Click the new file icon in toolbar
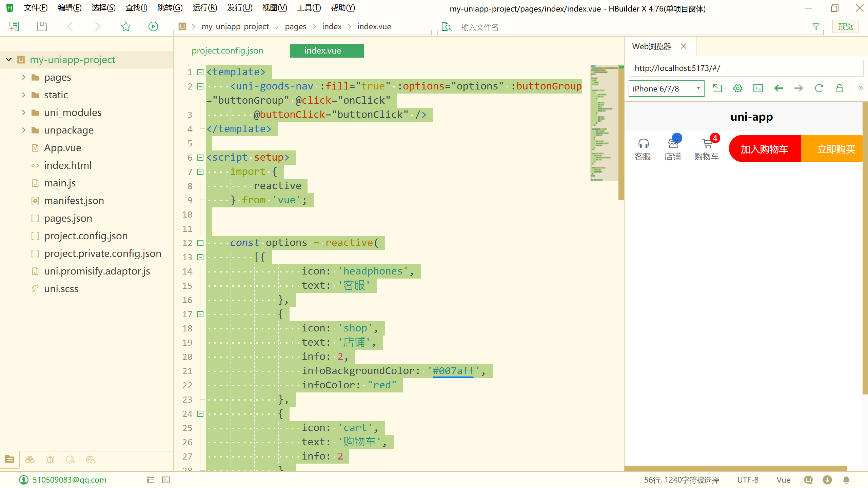This screenshot has height=488, width=868. coord(14,26)
